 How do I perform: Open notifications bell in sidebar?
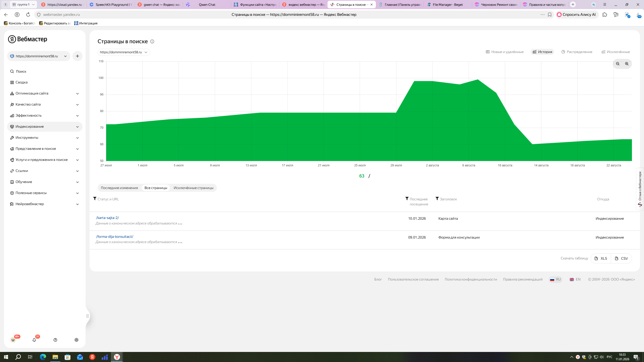[x=34, y=340]
